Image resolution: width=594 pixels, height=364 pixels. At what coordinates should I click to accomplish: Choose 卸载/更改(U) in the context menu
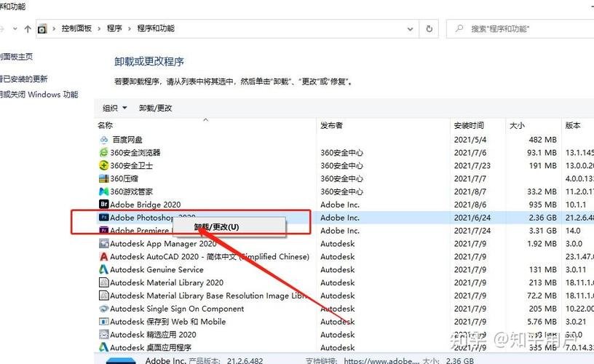pos(216,227)
